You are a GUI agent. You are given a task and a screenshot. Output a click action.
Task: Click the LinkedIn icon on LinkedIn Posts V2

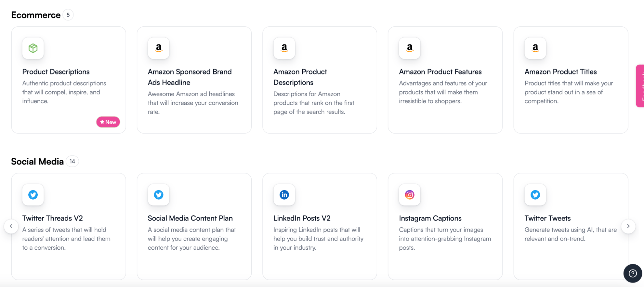point(284,195)
